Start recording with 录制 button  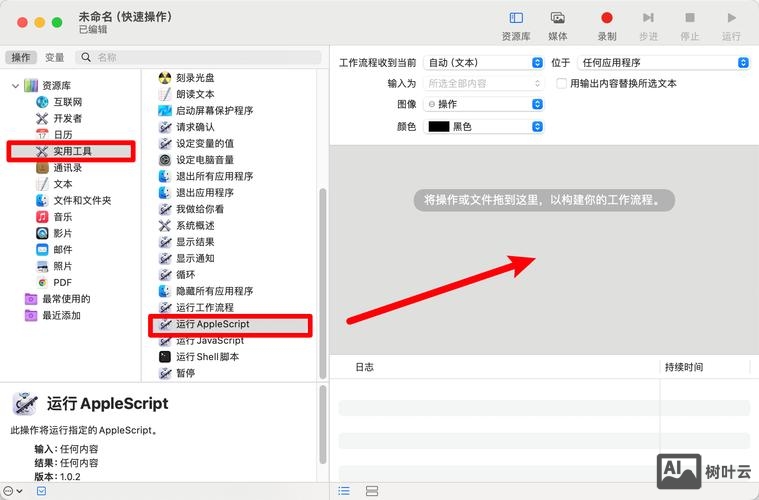(x=607, y=26)
